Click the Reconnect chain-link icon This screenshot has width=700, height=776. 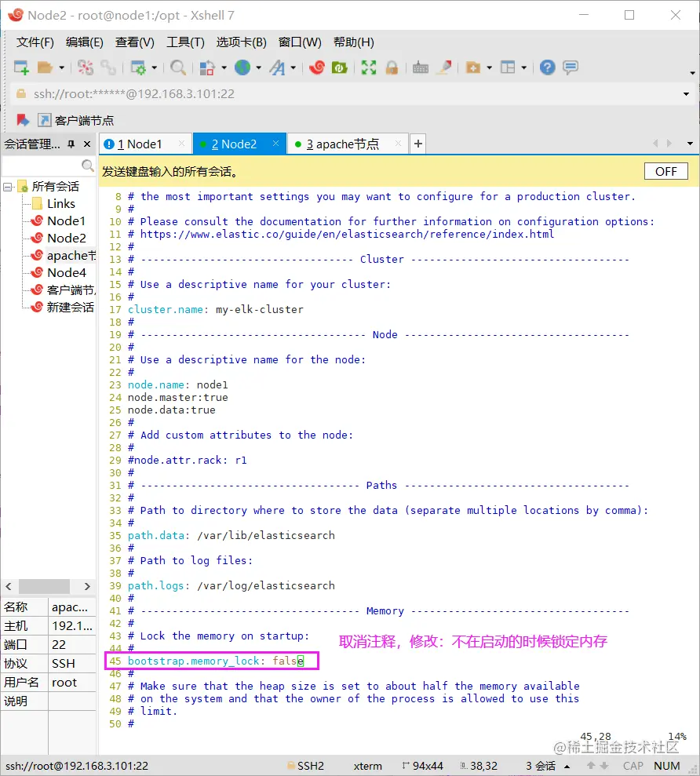(108, 67)
